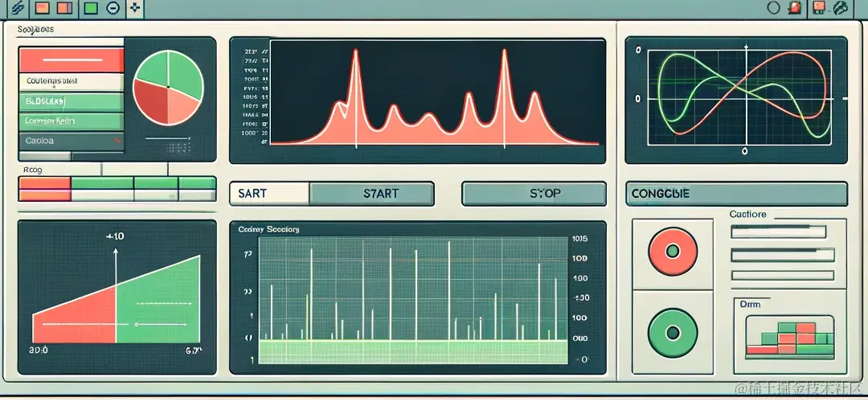Click the dark red pie chart segment
Image resolution: width=868 pixels, height=402 pixels.
point(150,102)
